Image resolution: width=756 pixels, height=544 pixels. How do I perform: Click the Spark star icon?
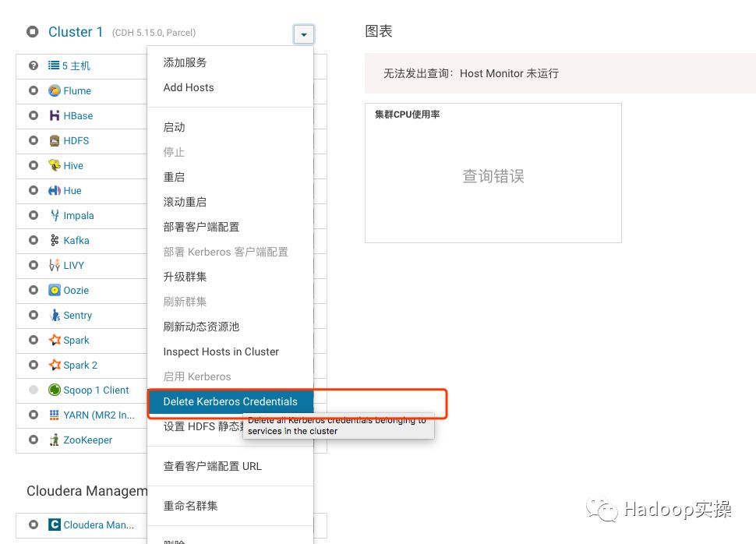pyautogui.click(x=55, y=340)
